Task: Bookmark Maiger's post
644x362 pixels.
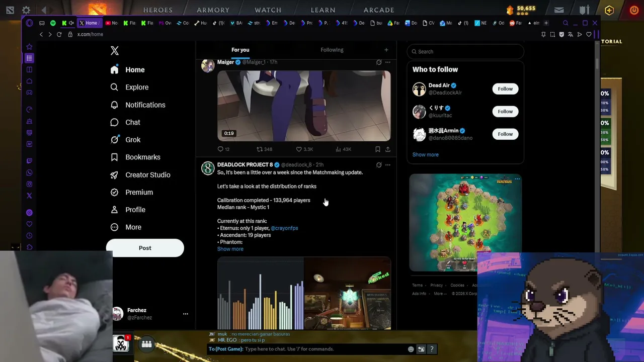Action: click(377, 149)
